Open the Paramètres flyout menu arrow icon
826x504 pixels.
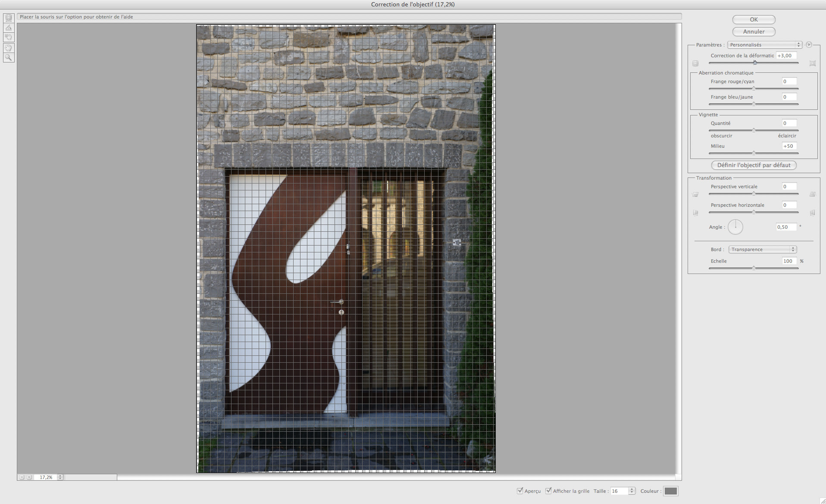(x=809, y=45)
